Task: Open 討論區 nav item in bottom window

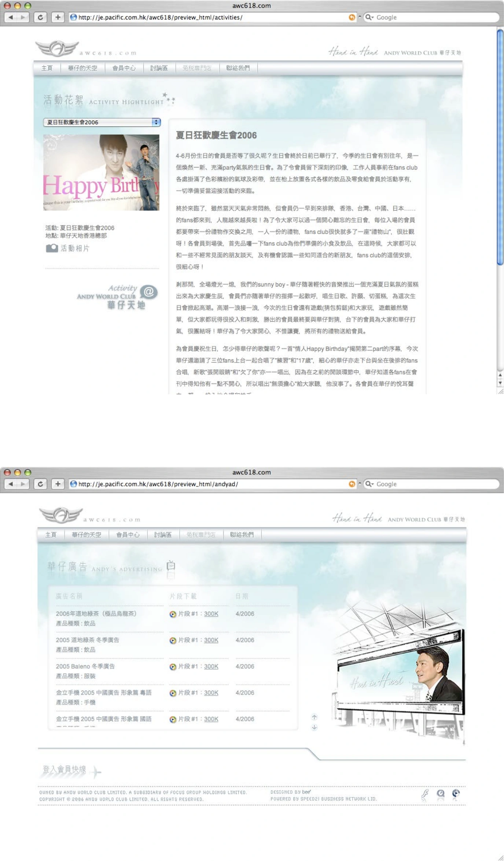Action: 163,535
